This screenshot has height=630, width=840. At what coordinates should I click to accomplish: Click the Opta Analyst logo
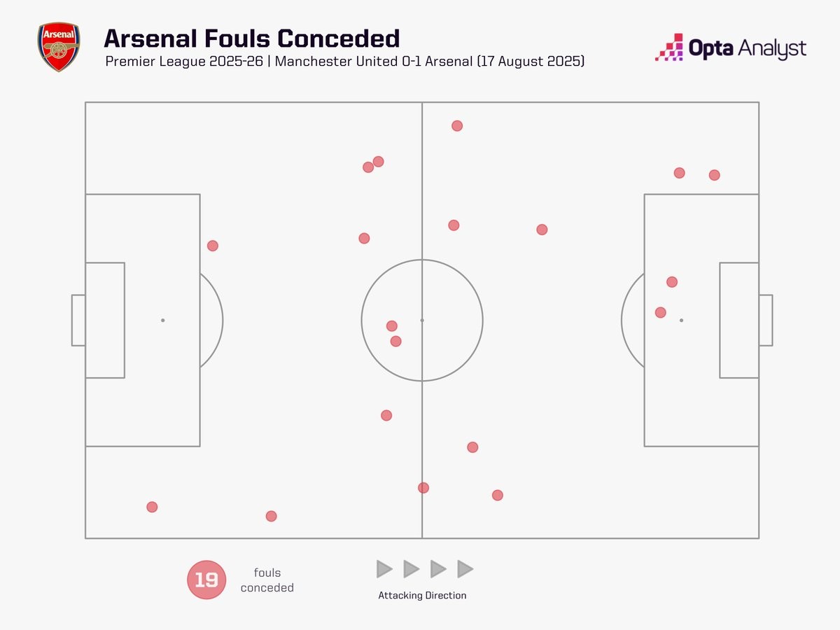pyautogui.click(x=730, y=48)
